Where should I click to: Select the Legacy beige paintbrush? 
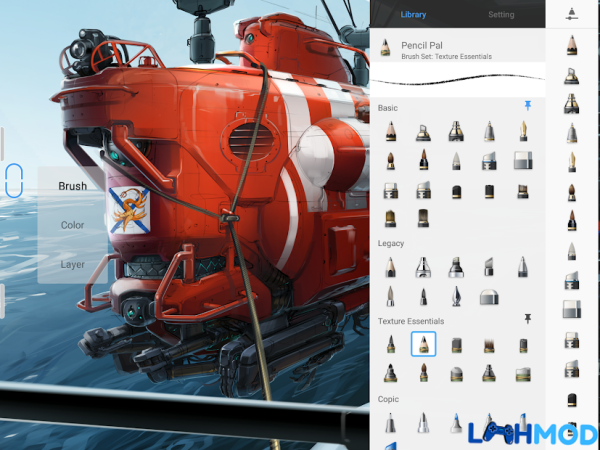pyautogui.click(x=390, y=297)
